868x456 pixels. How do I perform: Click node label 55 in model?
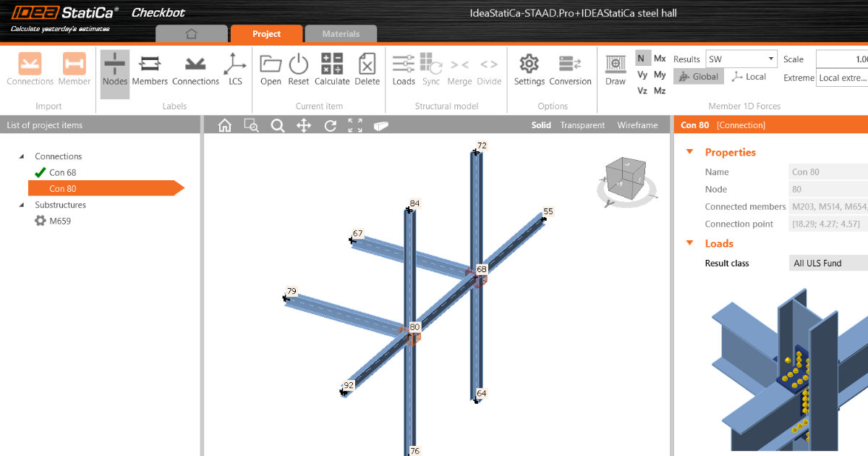[x=548, y=211]
